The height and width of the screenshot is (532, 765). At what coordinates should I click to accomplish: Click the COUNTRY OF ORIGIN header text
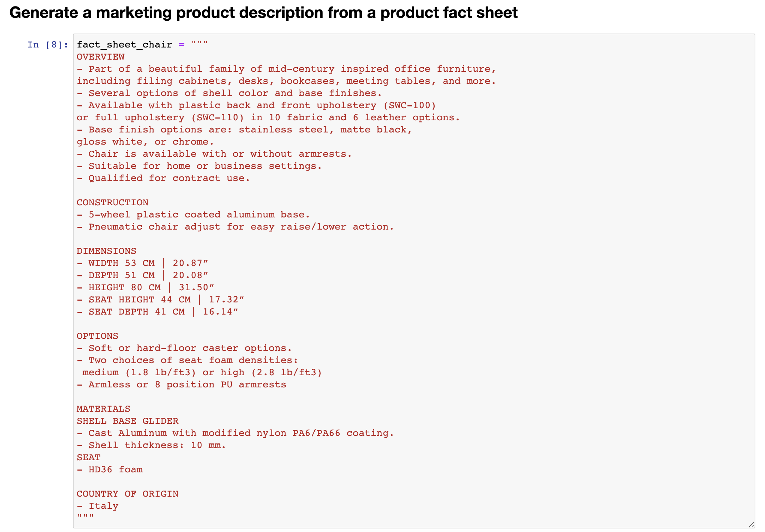pyautogui.click(x=127, y=494)
